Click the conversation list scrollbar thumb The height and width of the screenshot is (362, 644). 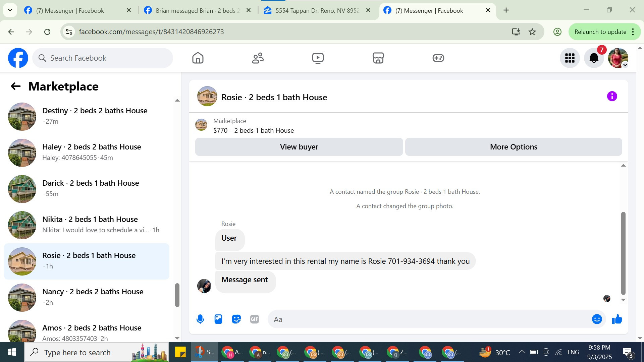(x=177, y=295)
